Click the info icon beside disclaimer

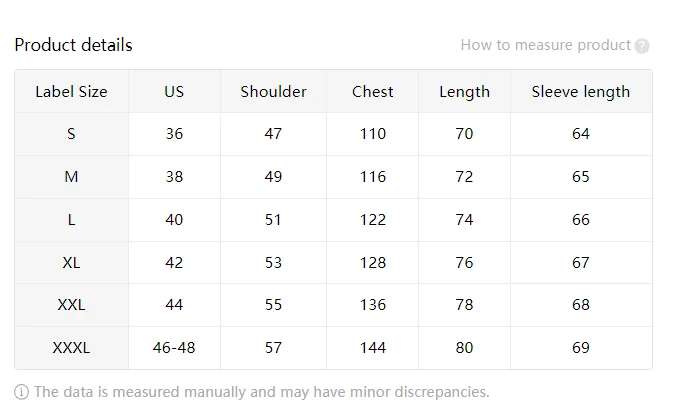pyautogui.click(x=22, y=392)
